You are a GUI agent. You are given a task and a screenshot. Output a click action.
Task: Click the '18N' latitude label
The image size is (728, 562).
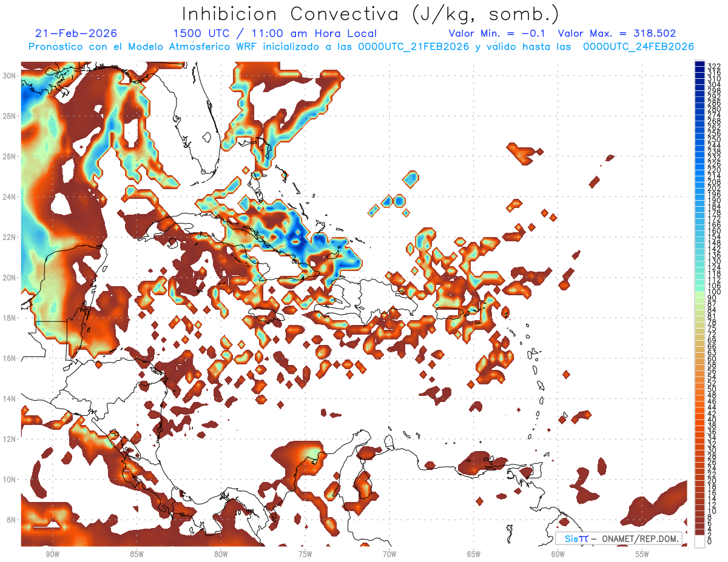9,318
